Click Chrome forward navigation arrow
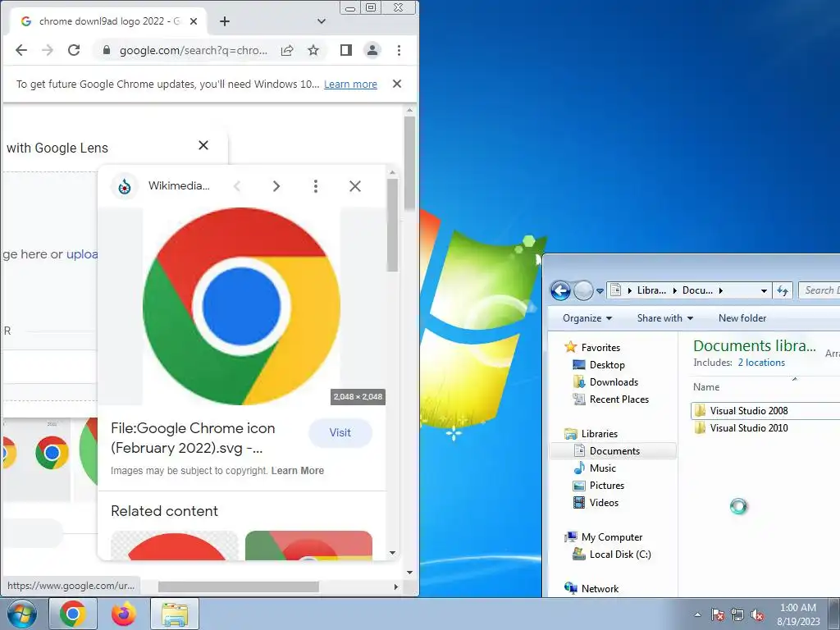840x630 pixels. 48,50
